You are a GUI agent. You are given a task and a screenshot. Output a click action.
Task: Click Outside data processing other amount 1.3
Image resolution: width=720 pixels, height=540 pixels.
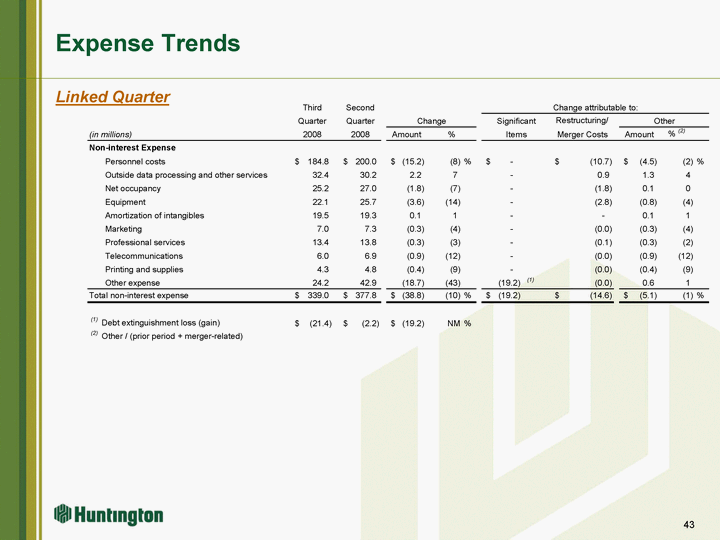click(x=648, y=175)
